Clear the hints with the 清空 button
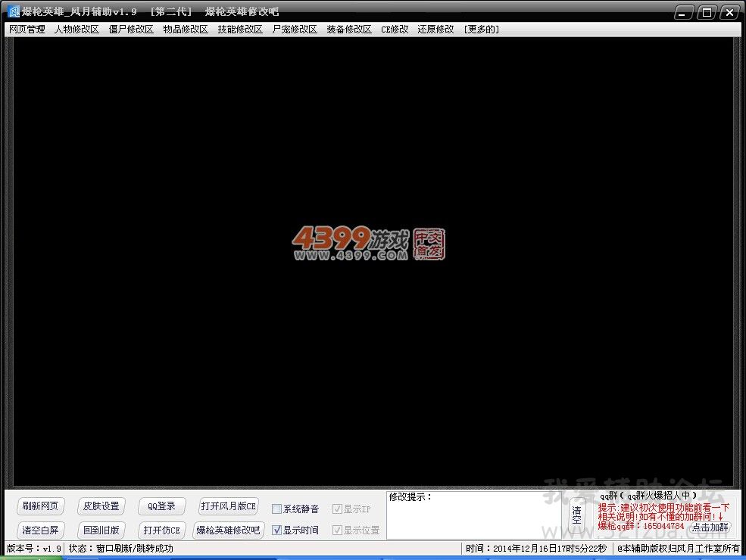746x560 pixels. click(x=576, y=515)
